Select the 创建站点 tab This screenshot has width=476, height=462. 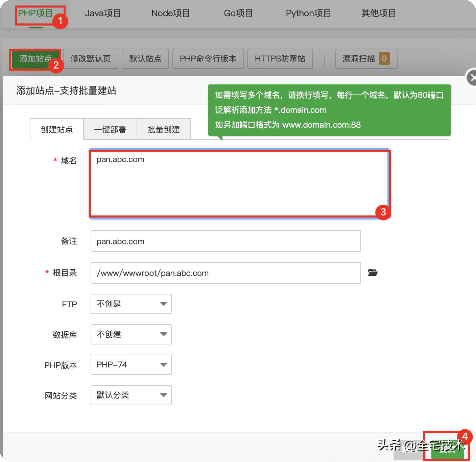[x=56, y=129]
